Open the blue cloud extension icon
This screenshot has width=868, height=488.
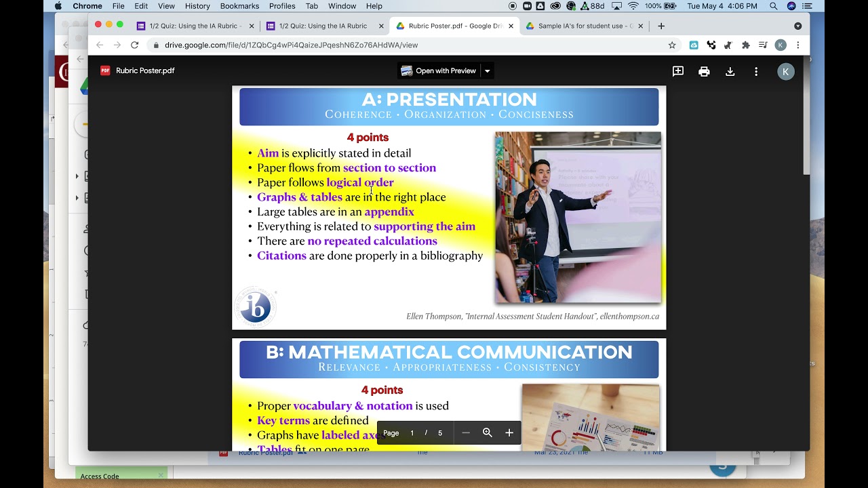point(694,45)
